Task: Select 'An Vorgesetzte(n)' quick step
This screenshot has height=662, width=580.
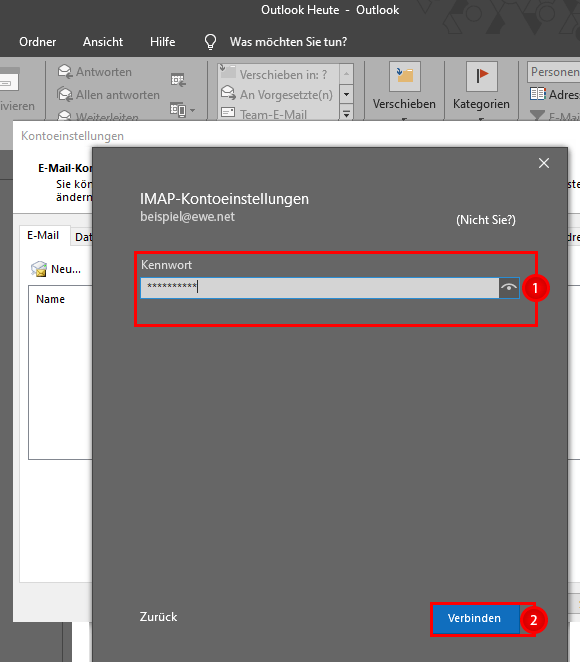Action: pos(279,95)
